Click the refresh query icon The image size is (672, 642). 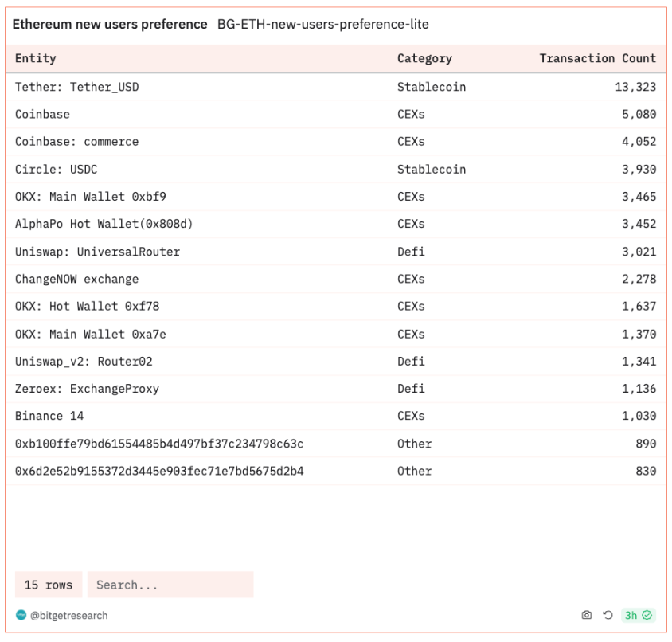608,615
